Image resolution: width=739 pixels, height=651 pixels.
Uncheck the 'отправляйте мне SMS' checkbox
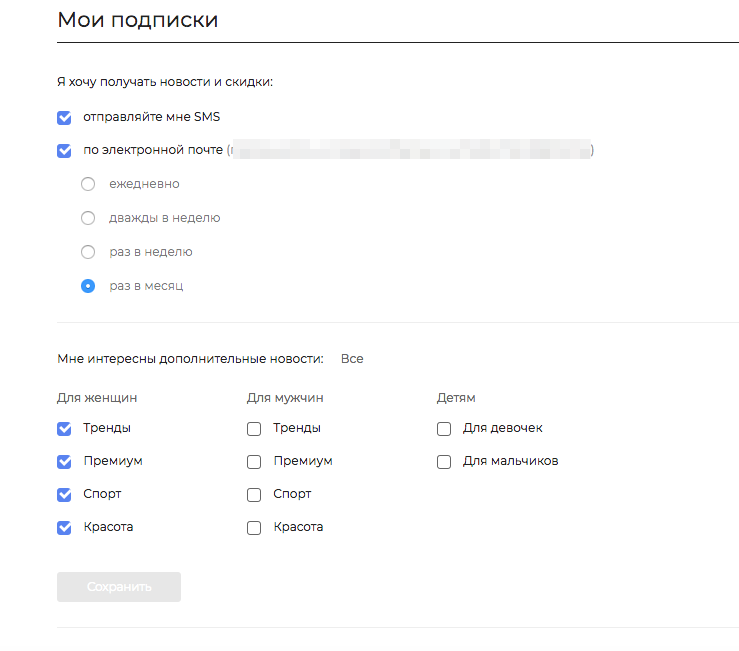(64, 117)
